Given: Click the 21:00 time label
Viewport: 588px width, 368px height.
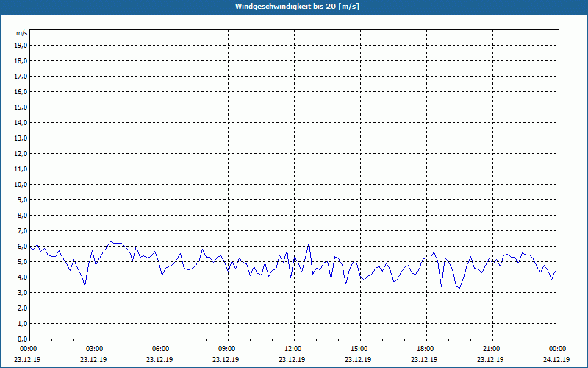Looking at the screenshot, I should tap(491, 349).
